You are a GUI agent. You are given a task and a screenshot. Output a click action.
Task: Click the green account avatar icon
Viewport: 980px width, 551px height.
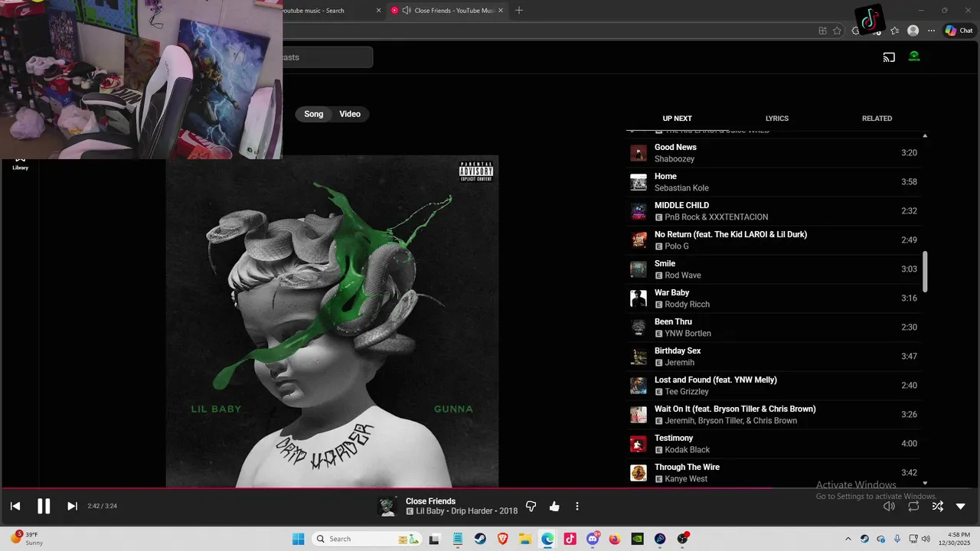click(x=914, y=57)
